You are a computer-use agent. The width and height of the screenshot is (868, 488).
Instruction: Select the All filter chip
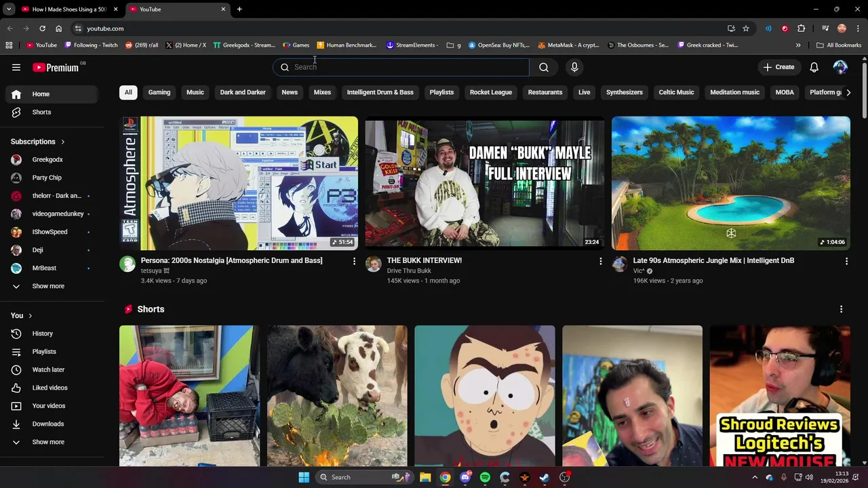tap(128, 92)
